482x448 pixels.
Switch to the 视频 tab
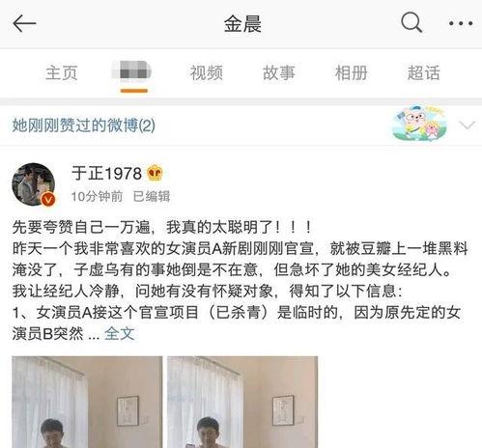207,72
